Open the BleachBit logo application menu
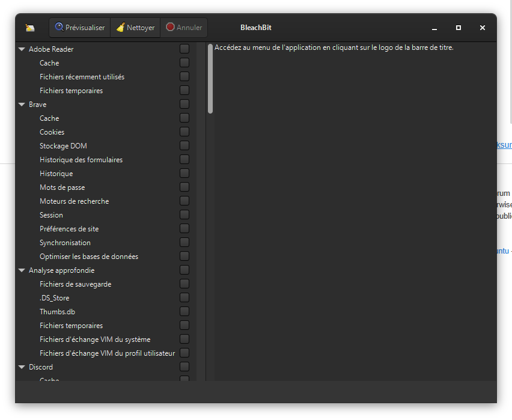This screenshot has width=512, height=420. 30,28
